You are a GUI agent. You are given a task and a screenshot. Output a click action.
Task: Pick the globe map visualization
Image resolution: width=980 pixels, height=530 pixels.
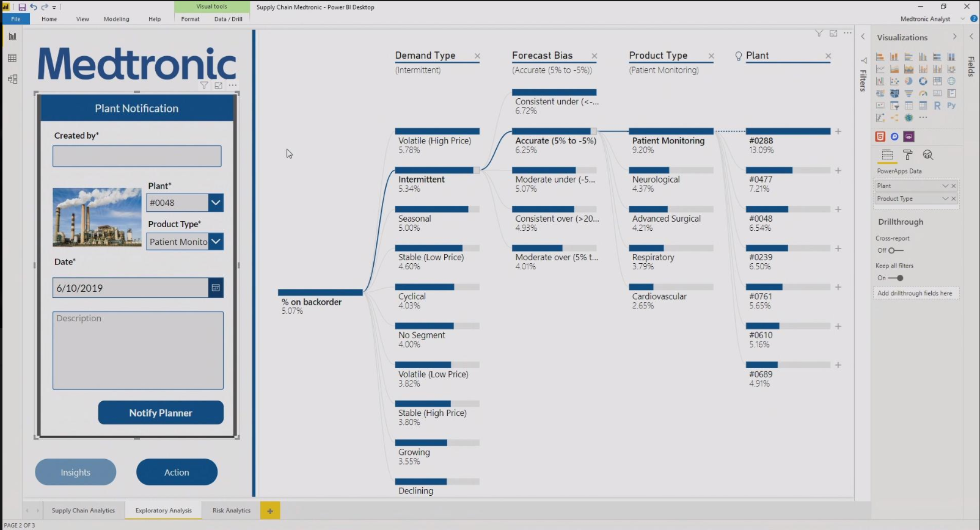coord(951,81)
